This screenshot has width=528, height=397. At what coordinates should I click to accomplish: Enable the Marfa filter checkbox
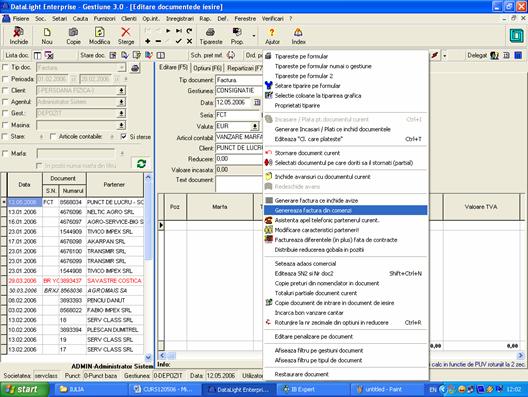5,154
